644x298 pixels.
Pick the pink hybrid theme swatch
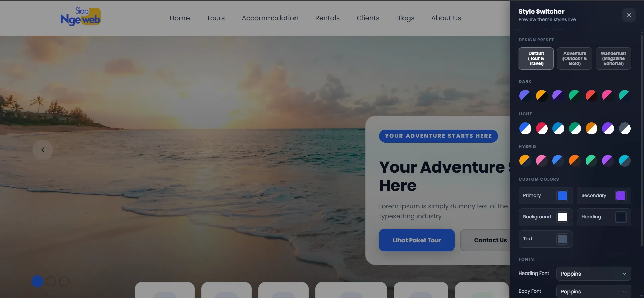click(541, 161)
